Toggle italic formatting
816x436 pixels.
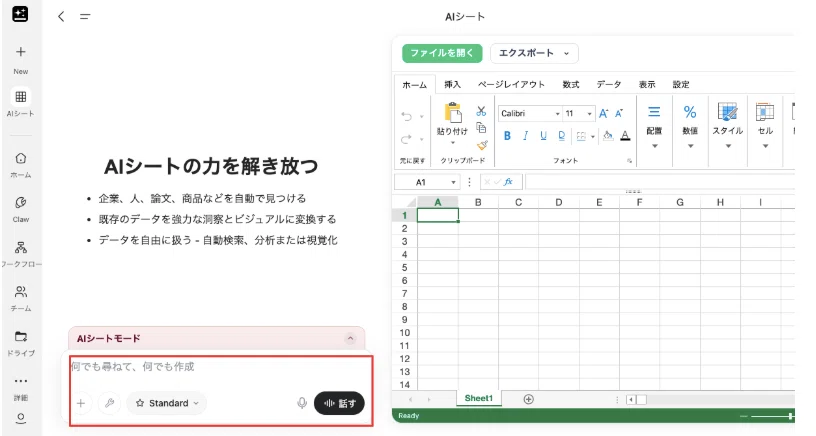pos(526,136)
